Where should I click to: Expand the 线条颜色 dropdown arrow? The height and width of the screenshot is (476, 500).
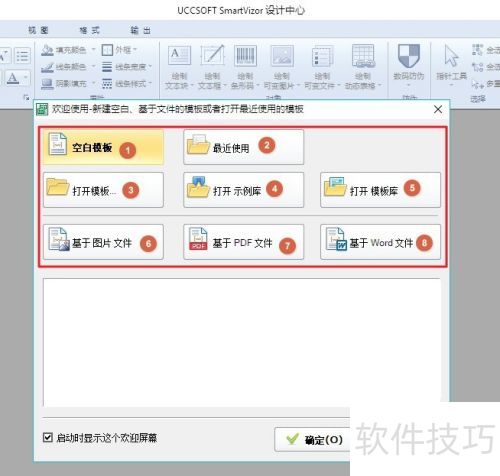click(x=94, y=66)
